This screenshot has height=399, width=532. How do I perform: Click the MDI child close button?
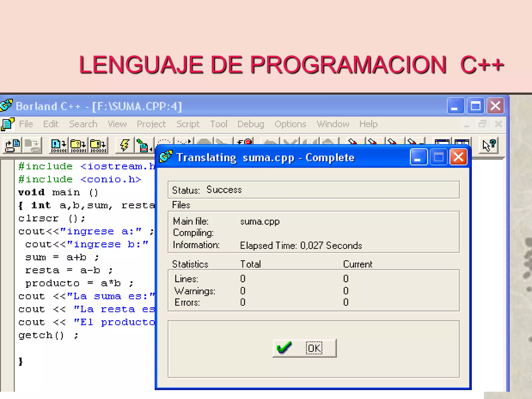coord(498,124)
